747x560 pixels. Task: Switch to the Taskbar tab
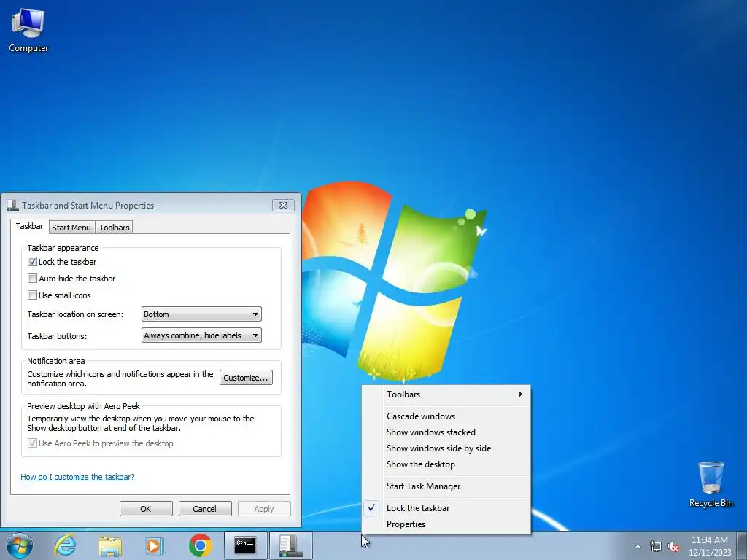(29, 226)
